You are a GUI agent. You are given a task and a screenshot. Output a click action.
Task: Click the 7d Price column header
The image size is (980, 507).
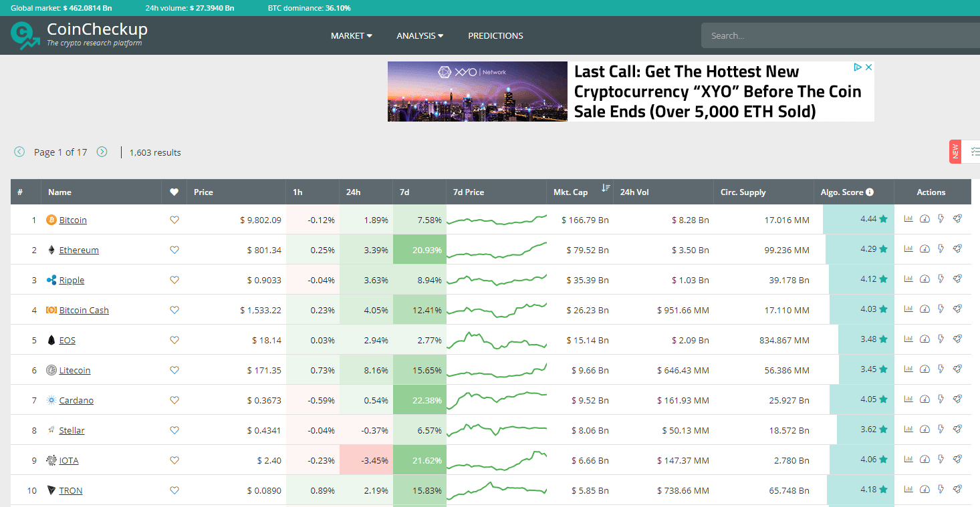pyautogui.click(x=496, y=192)
